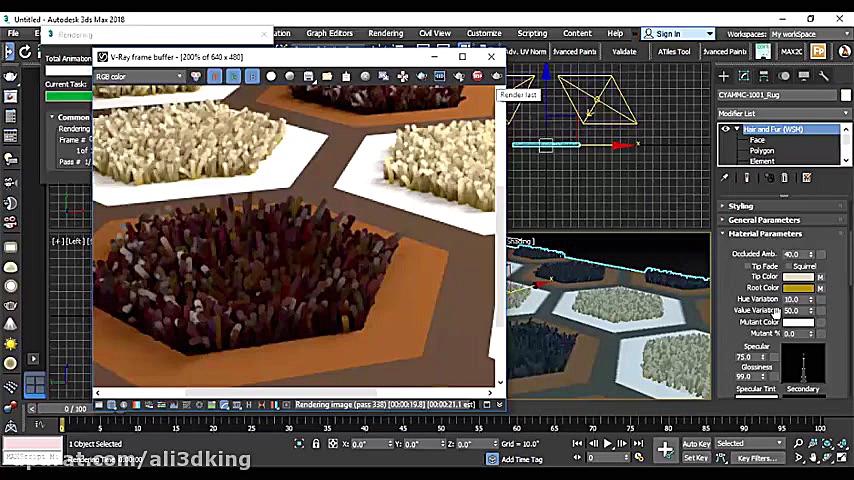The height and width of the screenshot is (480, 854).
Task: Click the Configure Modifier Sets icon
Action: click(806, 178)
